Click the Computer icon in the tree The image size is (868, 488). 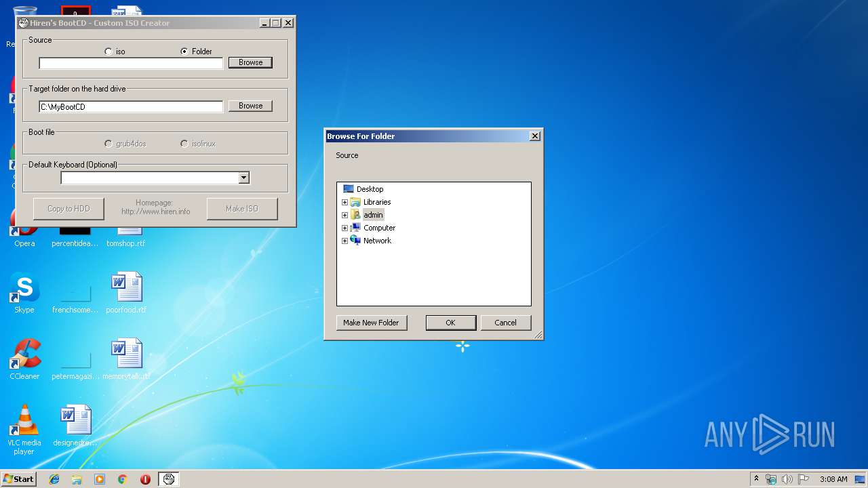pyautogui.click(x=355, y=228)
